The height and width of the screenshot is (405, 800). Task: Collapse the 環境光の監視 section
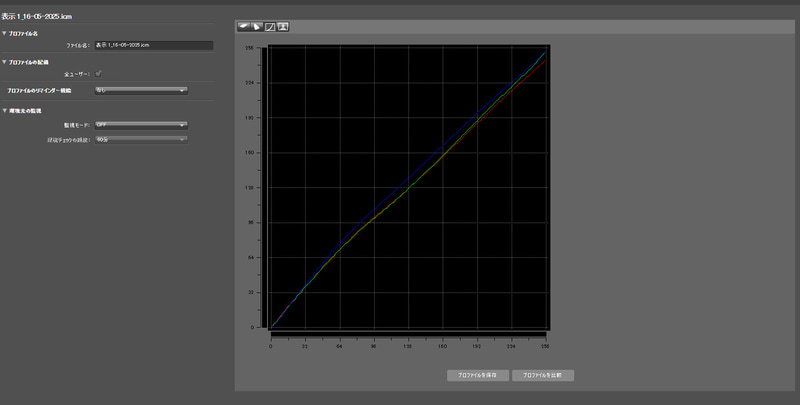pyautogui.click(x=5, y=111)
